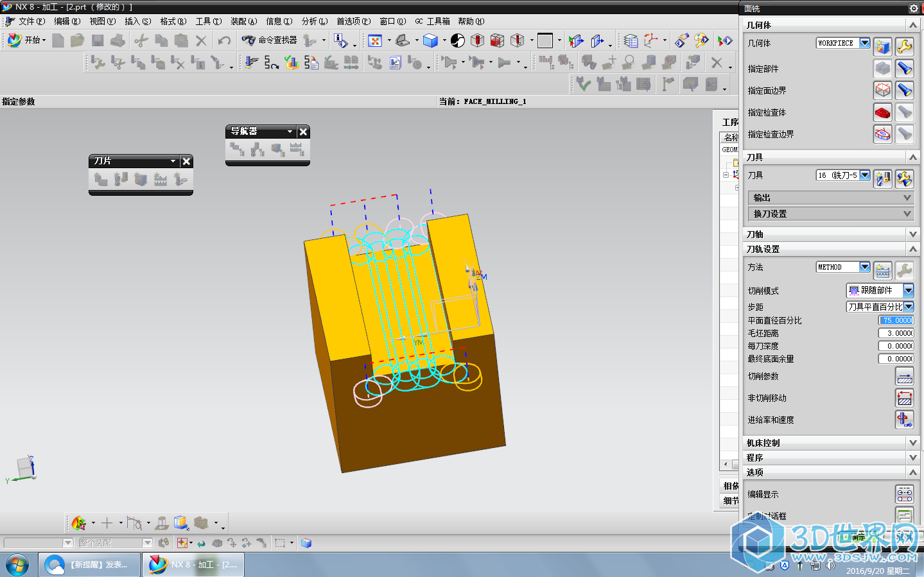Open the 进给率和速度 feeds and speeds button
The image size is (924, 577).
tap(905, 420)
